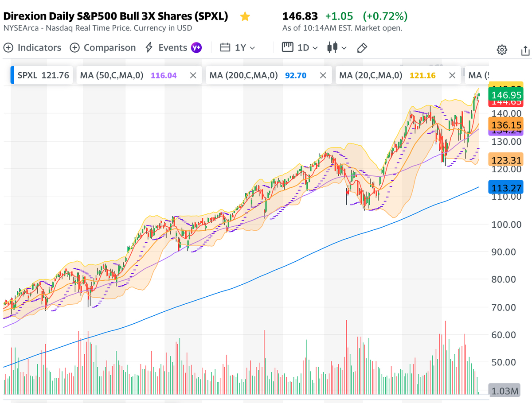The image size is (532, 403).
Task: Click the lightning bolt Events icon
Action: (x=149, y=48)
